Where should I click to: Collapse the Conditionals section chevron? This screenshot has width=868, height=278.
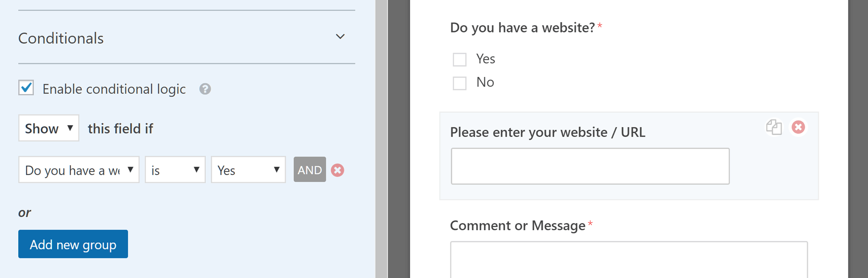point(340,37)
